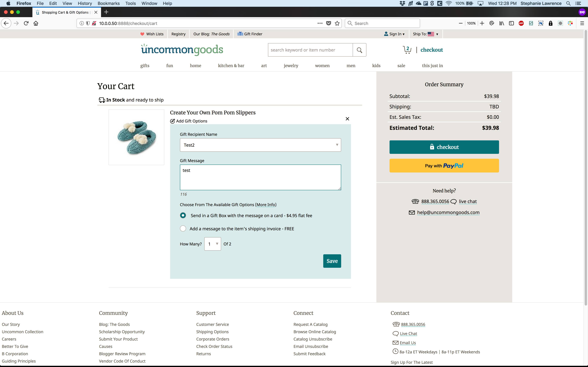This screenshot has width=588, height=367.
Task: Open the AdBlock Plus extension icon
Action: coord(521,23)
